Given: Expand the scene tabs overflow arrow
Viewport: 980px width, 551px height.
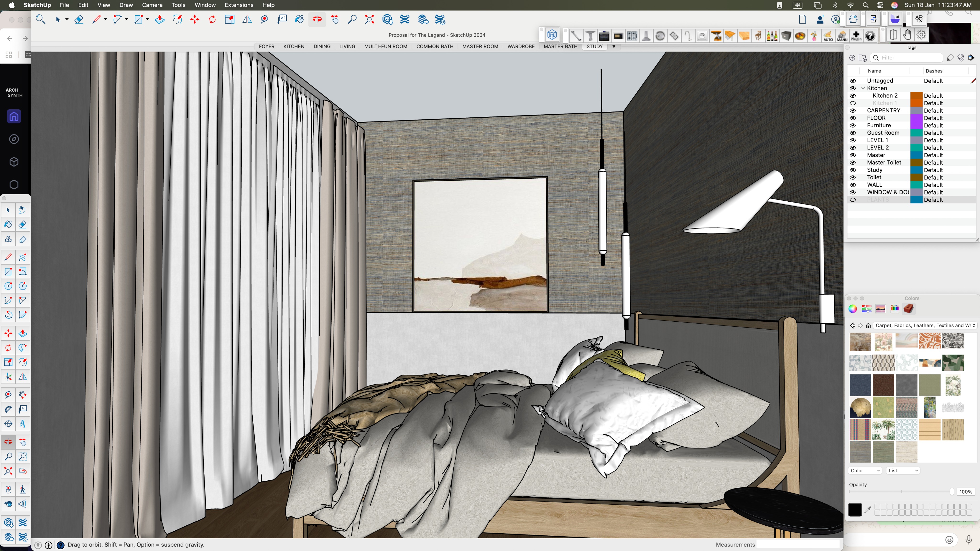Looking at the screenshot, I should (x=614, y=46).
